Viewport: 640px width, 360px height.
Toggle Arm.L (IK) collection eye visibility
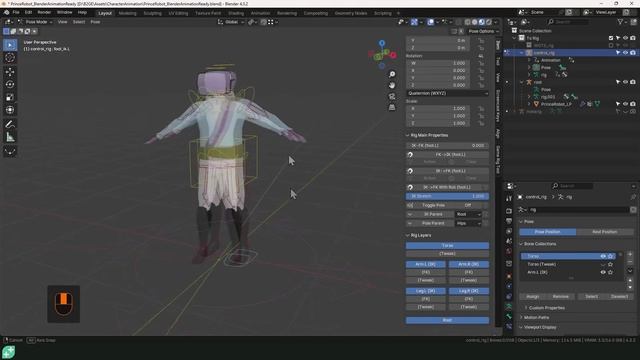603,272
